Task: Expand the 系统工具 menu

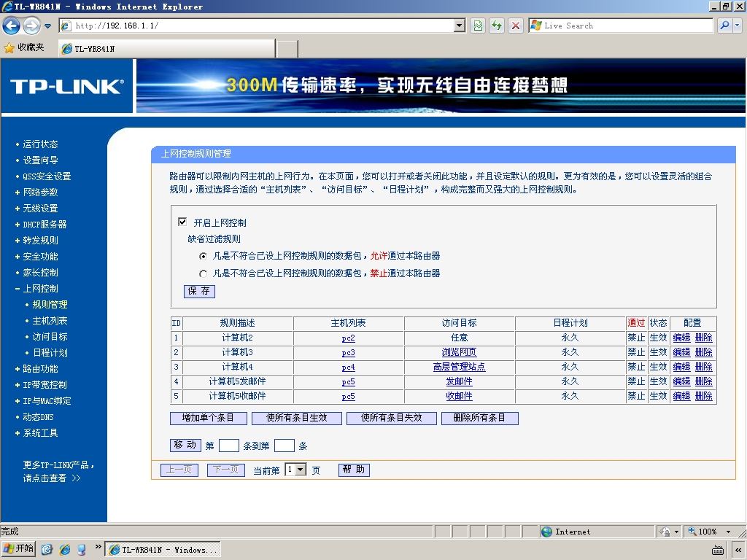Action: coord(40,433)
